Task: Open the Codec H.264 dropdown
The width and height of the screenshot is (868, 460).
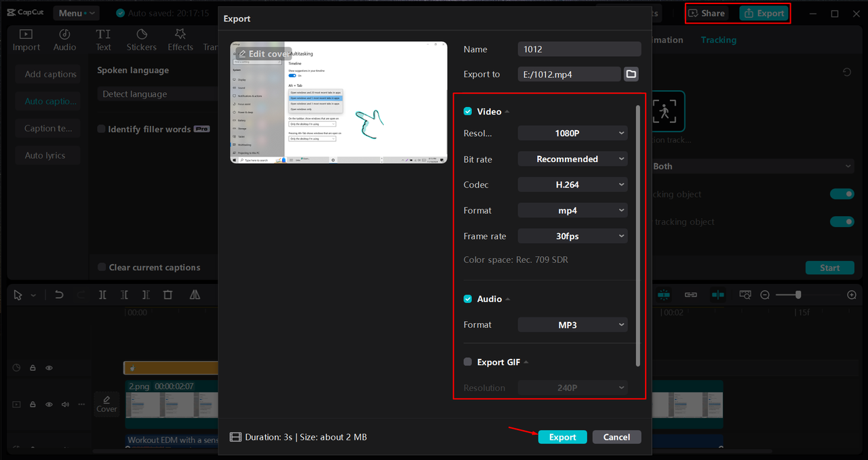Action: (x=573, y=184)
